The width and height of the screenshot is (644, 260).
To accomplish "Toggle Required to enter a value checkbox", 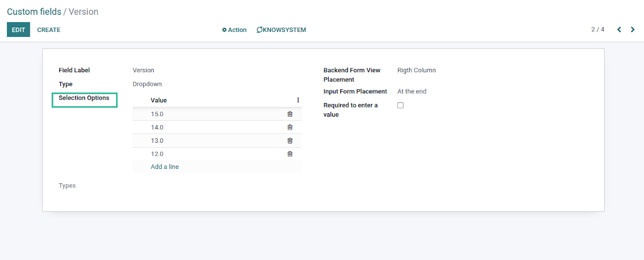I will pyautogui.click(x=400, y=105).
